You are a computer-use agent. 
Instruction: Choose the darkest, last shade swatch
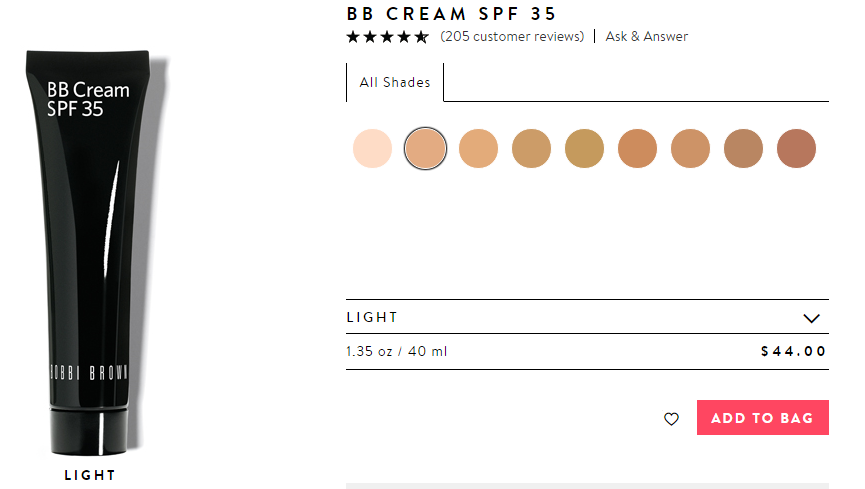(796, 149)
